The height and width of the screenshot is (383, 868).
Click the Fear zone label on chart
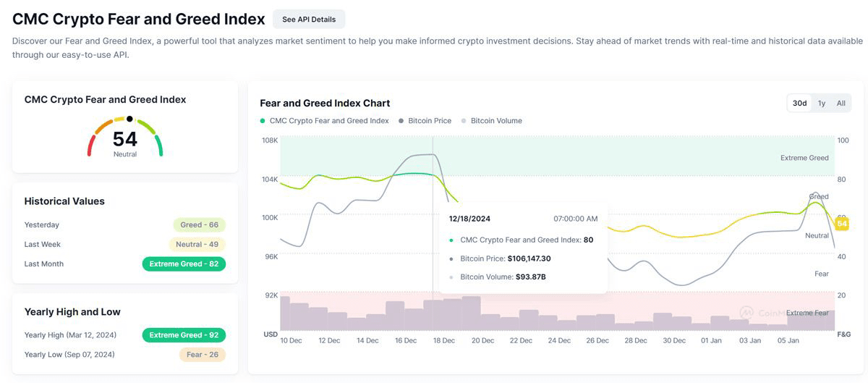pos(822,274)
